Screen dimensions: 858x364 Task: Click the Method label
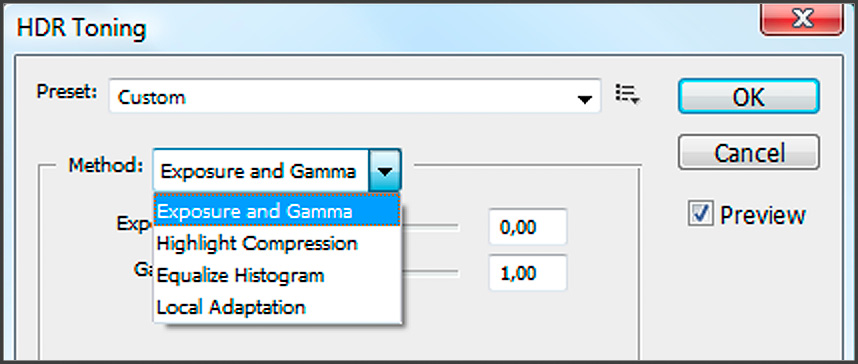point(106,165)
